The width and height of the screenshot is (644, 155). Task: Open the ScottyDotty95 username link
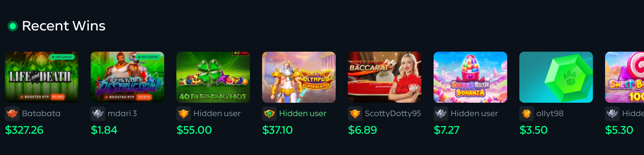point(393,113)
